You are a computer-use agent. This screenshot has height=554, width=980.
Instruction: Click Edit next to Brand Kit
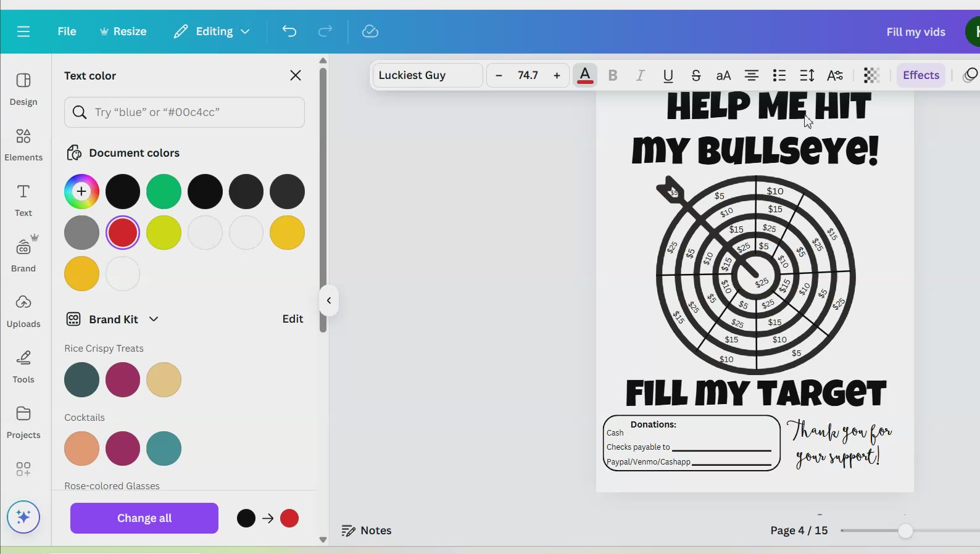[293, 319]
